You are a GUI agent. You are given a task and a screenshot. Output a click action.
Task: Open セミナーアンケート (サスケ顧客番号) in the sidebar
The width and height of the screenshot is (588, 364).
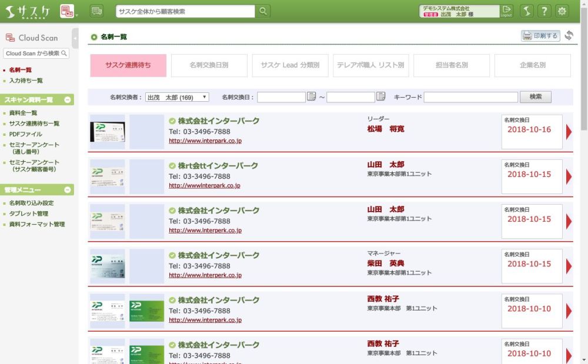click(34, 166)
